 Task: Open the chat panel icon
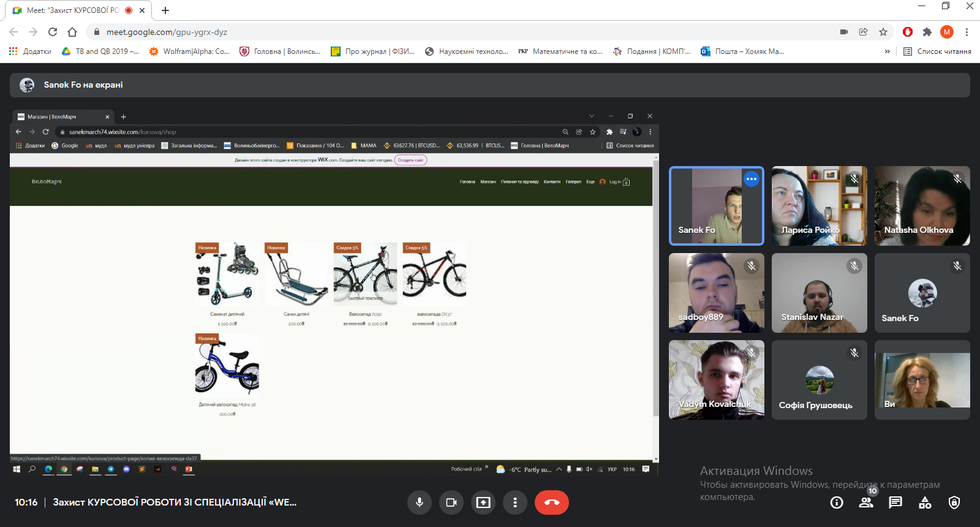point(895,502)
